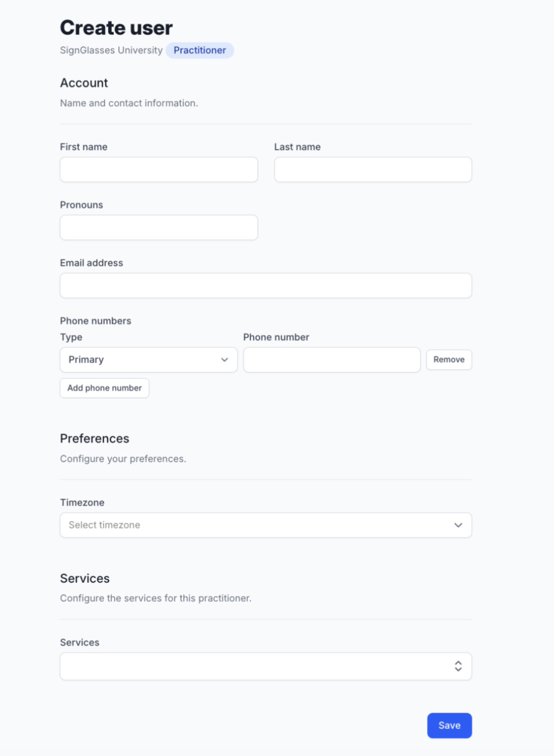
Task: Expand the Services combobox field
Action: 266,666
